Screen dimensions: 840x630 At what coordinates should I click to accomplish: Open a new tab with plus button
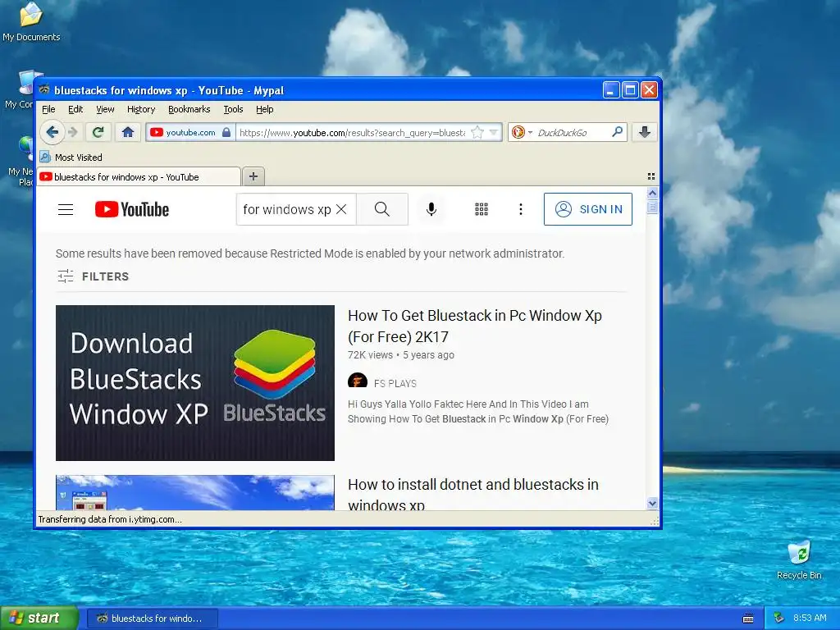tap(253, 176)
